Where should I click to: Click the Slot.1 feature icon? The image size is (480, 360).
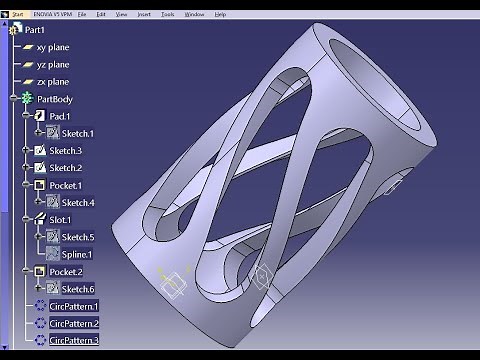pos(40,219)
